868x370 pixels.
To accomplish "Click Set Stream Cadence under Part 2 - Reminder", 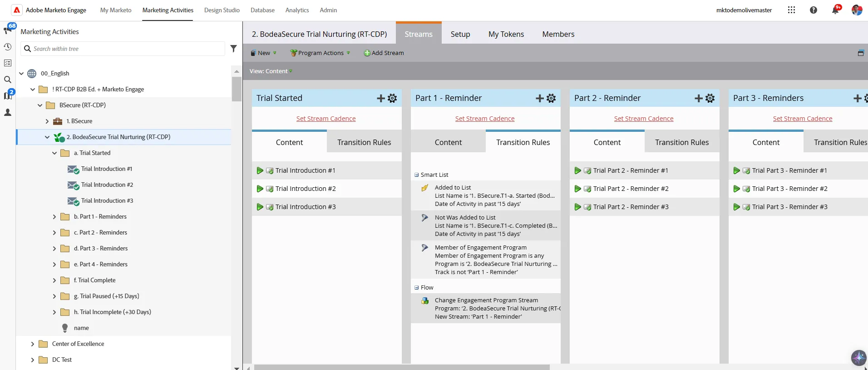I will (x=644, y=119).
